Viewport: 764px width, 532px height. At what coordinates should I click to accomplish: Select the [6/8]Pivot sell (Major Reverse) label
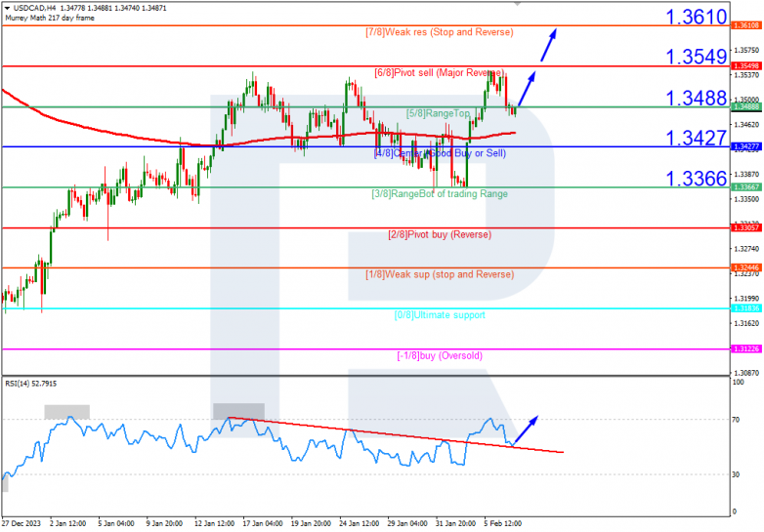pos(439,73)
